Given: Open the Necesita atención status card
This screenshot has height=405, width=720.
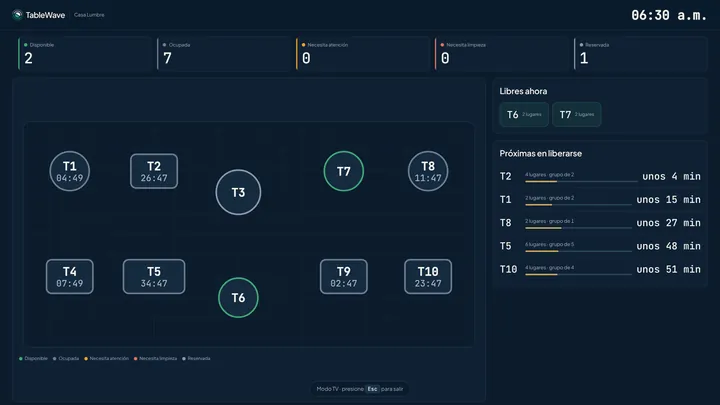Looking at the screenshot, I should [363, 54].
